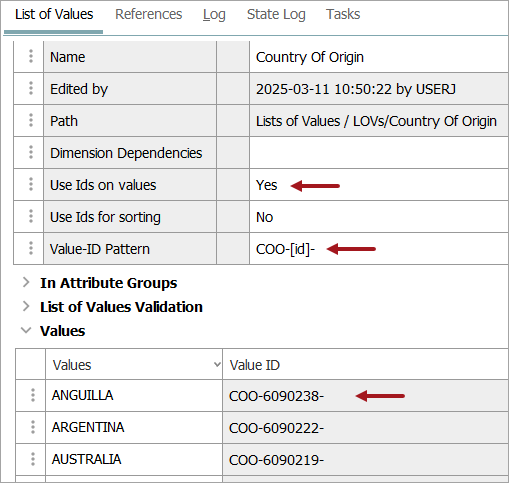Select the ARGENTINA value cell
This screenshot has width=509, height=483.
pos(134,427)
